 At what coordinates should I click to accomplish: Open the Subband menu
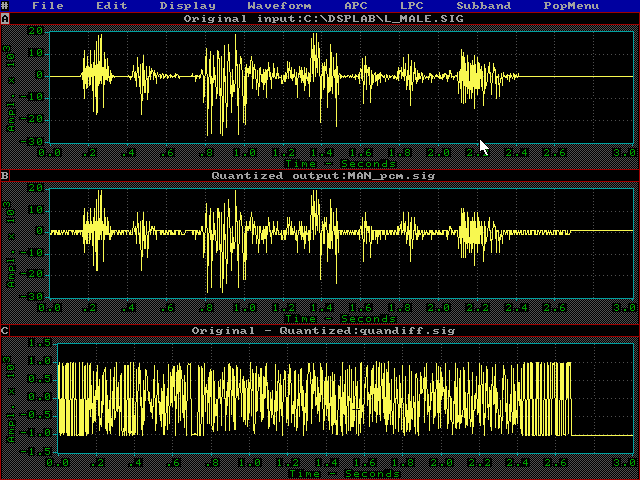(484, 6)
